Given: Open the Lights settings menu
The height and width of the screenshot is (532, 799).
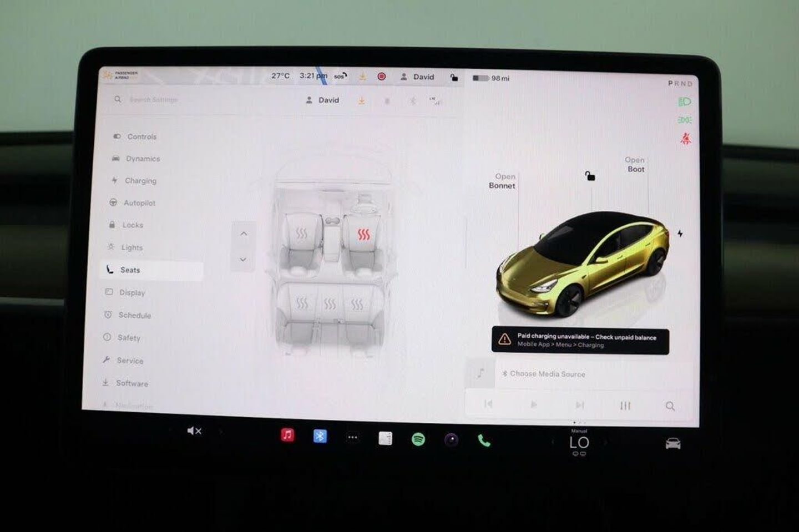Looking at the screenshot, I should (x=125, y=247).
